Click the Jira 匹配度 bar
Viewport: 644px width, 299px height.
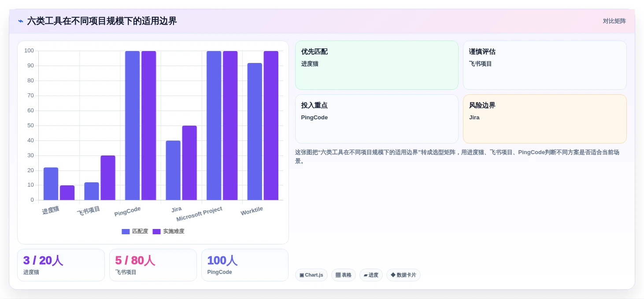click(x=173, y=170)
